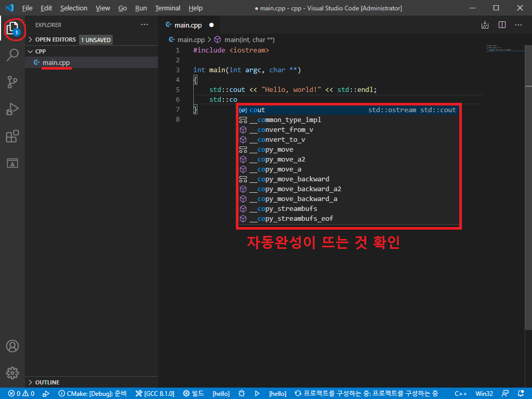Image resolution: width=532 pixels, height=399 pixels.
Task: Click the debug bug icon in status bar
Action: pos(242,394)
